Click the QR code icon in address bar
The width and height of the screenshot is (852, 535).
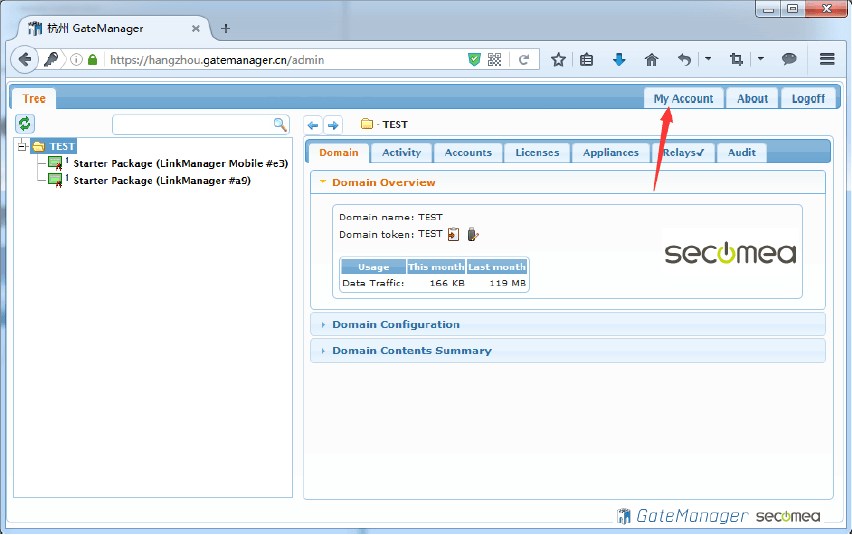pos(494,60)
